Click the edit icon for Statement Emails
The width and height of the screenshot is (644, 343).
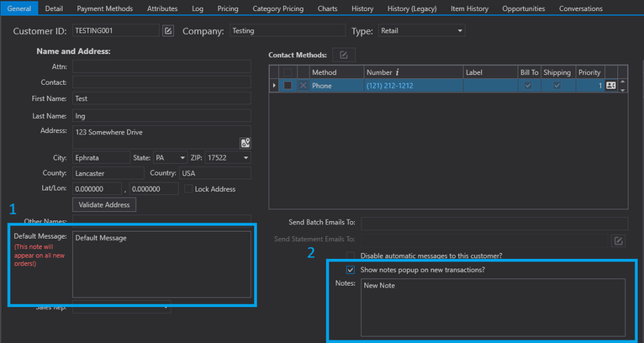pos(618,240)
